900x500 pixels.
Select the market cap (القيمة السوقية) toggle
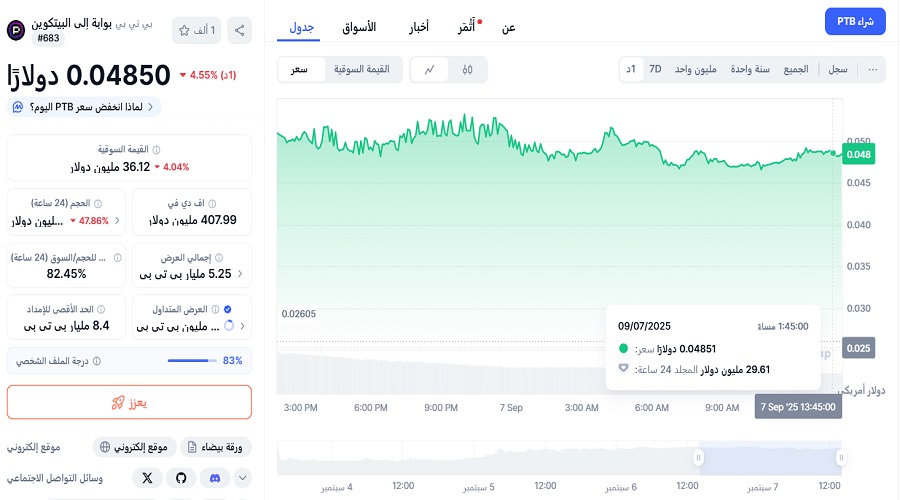(362, 69)
